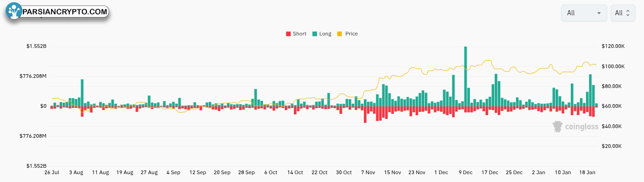Click the ParsianCrypto logo icon

[x=15, y=12]
